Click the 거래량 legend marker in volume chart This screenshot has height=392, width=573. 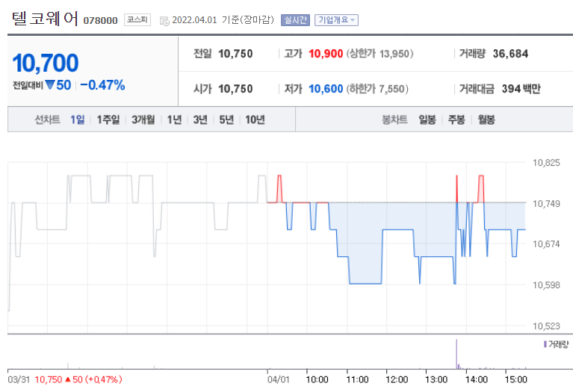coord(545,344)
